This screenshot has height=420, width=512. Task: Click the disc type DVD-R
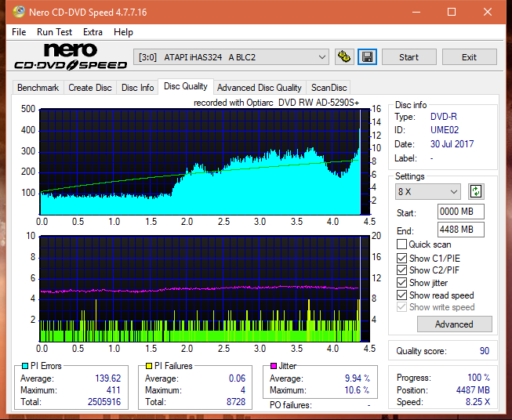point(444,117)
